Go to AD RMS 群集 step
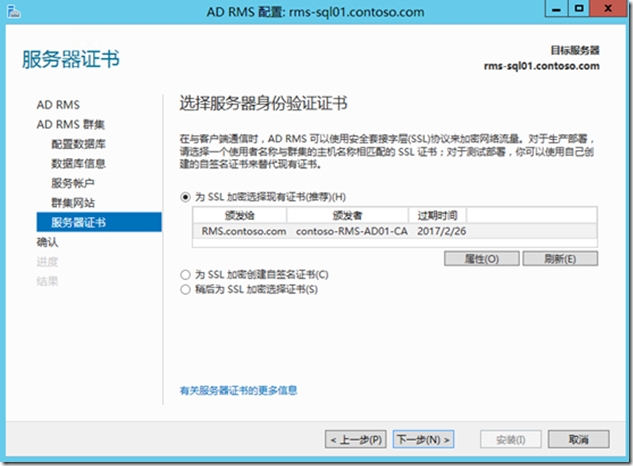This screenshot has height=466, width=633. pos(71,124)
